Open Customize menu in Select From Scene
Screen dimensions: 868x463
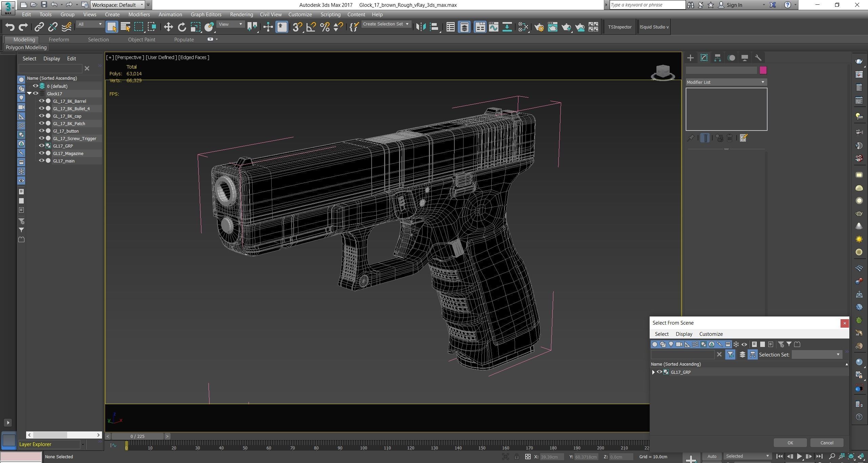click(711, 334)
